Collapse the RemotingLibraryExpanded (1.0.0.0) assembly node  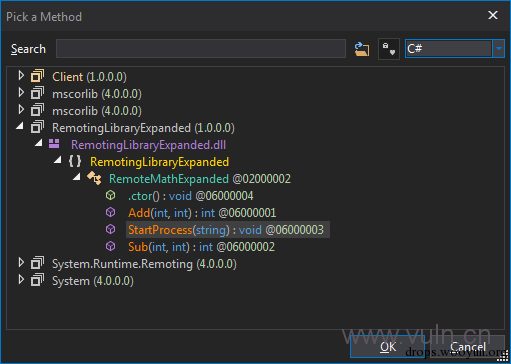coord(20,126)
